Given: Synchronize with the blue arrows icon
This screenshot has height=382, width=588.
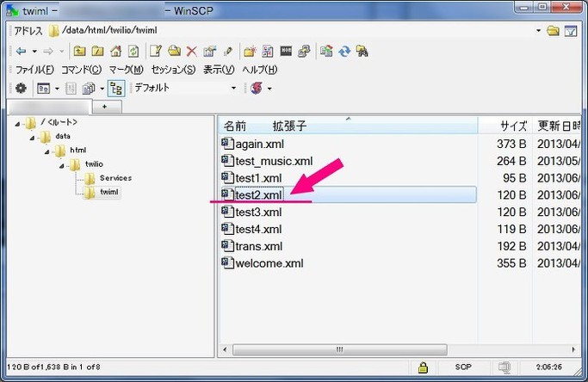Looking at the screenshot, I should (x=344, y=51).
